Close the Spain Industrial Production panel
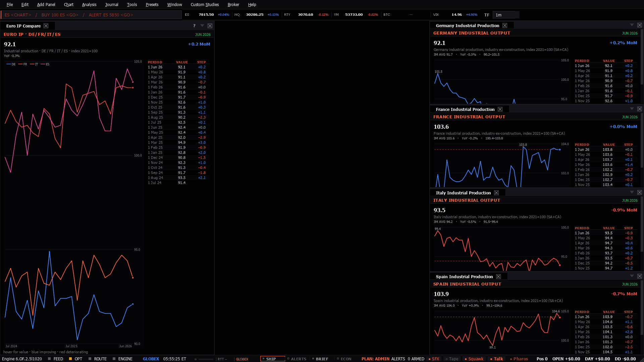The width and height of the screenshot is (644, 362). click(x=640, y=276)
